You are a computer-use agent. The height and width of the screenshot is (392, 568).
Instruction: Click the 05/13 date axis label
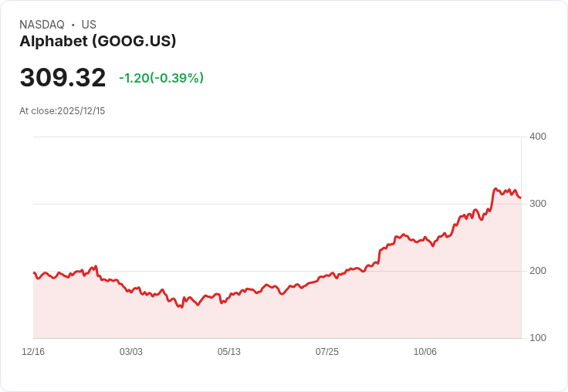pyautogui.click(x=229, y=352)
